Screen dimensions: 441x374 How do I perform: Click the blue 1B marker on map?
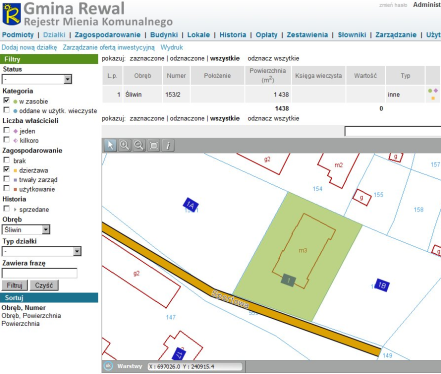pos(382,285)
